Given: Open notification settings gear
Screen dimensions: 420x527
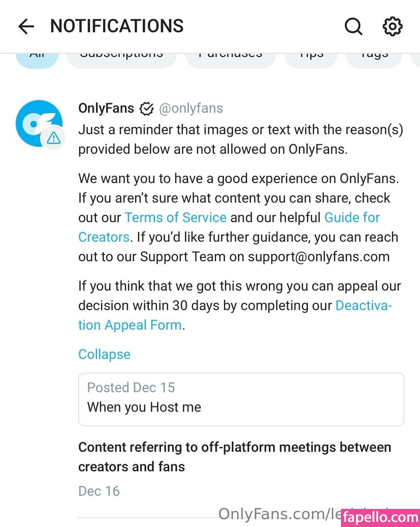Looking at the screenshot, I should 392,26.
